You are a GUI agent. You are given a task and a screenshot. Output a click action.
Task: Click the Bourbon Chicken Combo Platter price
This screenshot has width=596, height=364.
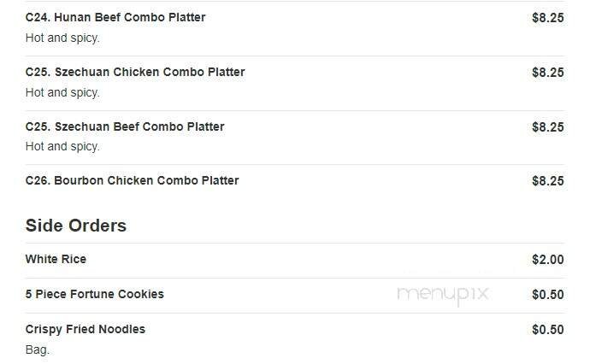click(x=547, y=181)
